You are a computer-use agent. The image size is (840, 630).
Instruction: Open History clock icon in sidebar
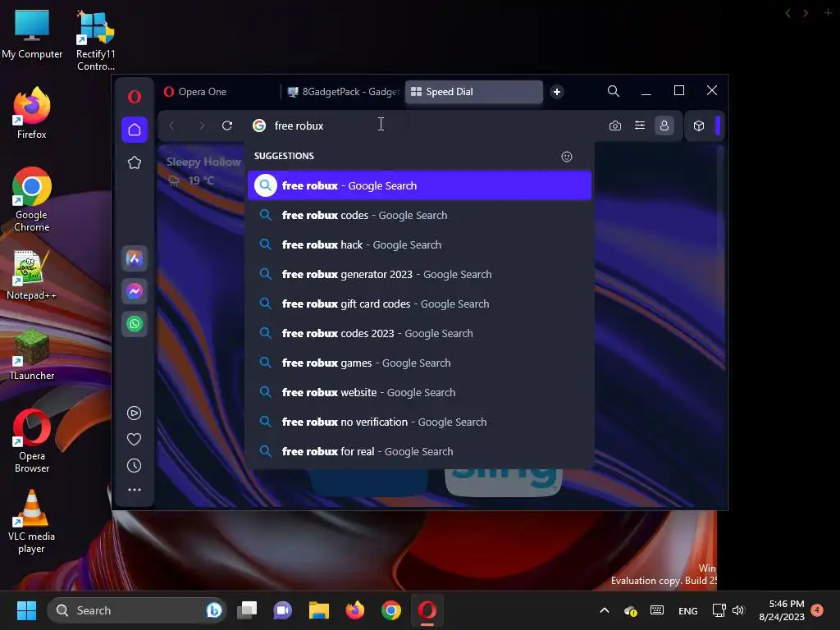point(135,466)
